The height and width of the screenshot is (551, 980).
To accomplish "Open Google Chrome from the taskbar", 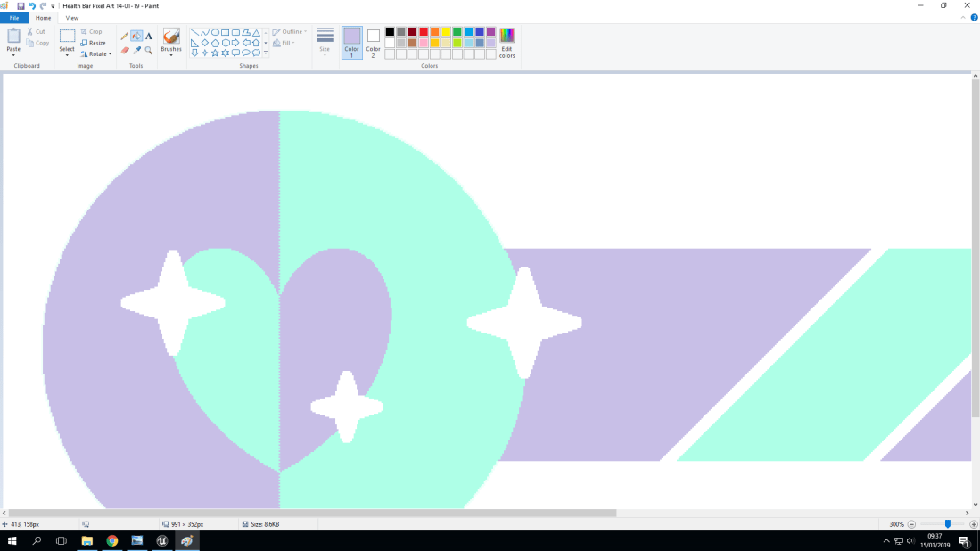I will pyautogui.click(x=111, y=540).
